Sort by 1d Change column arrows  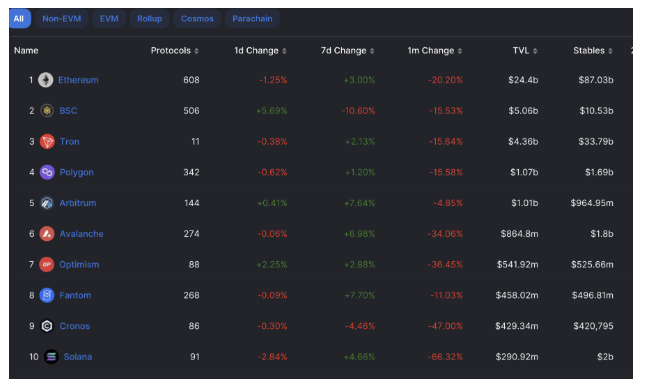click(284, 51)
